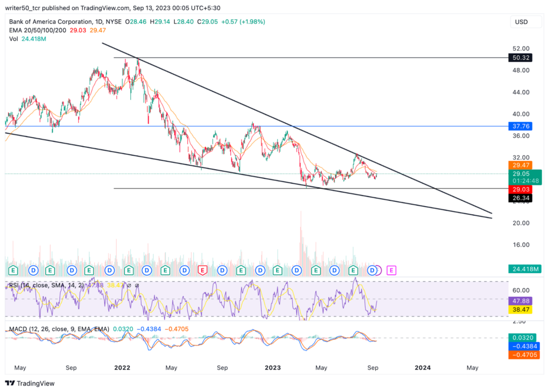549x392 pixels.
Task: Click the 2022 label on time axis
Action: click(x=122, y=368)
